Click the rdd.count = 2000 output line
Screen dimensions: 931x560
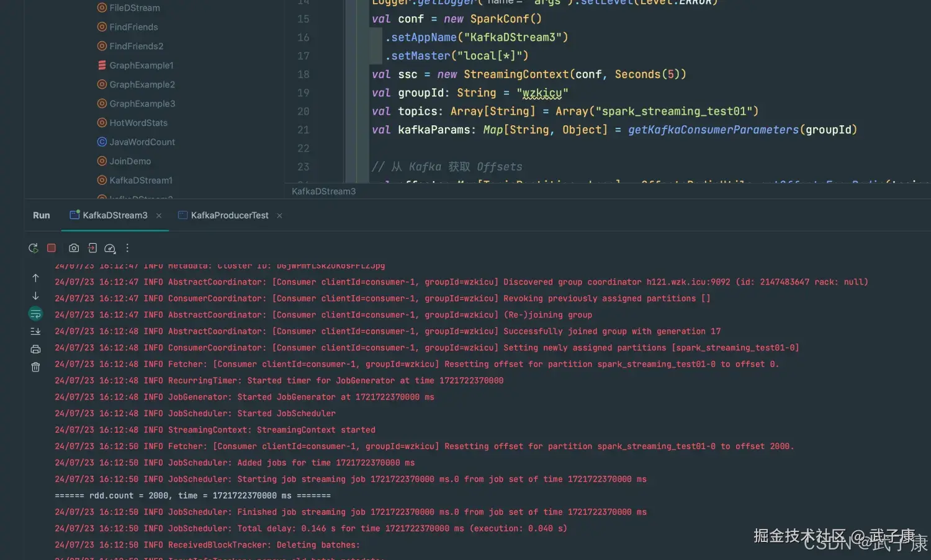coord(192,496)
